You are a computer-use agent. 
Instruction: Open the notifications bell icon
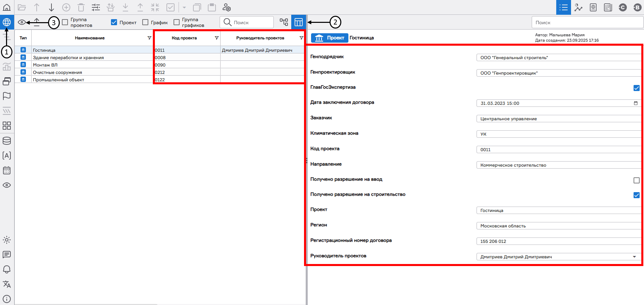click(7, 269)
